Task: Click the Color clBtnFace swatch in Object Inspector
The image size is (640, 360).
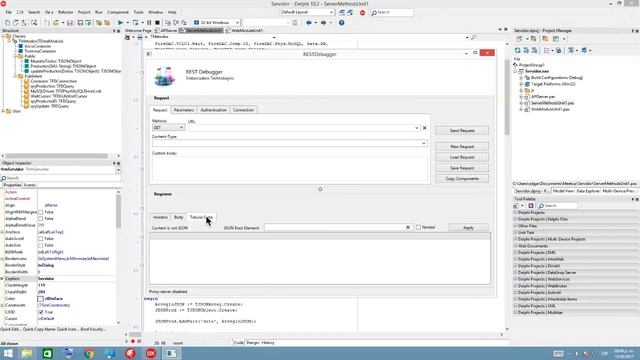Action: (40, 299)
